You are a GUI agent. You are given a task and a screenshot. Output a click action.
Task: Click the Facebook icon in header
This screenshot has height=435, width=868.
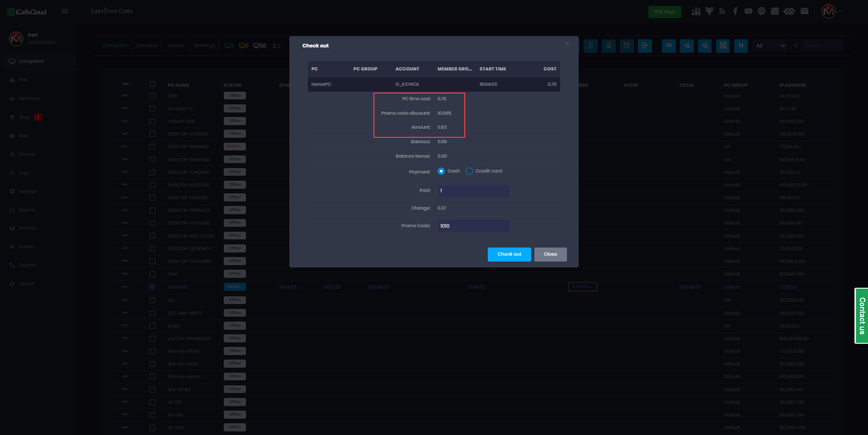(x=736, y=11)
